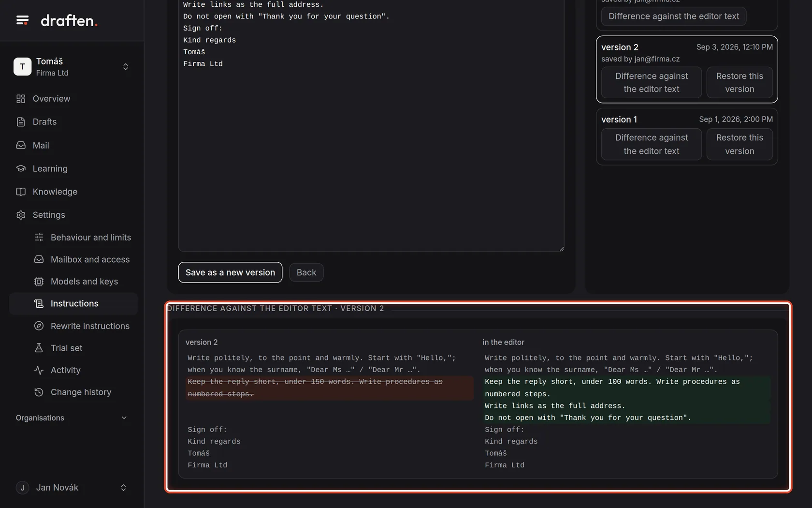The height and width of the screenshot is (508, 812).
Task: Click 'saved by jan@firma.cz' under version 2
Action: point(640,59)
